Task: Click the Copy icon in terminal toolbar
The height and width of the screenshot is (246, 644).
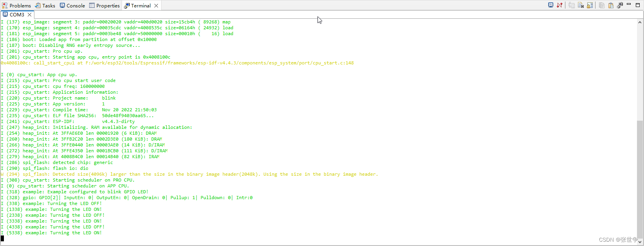Action: (602, 5)
